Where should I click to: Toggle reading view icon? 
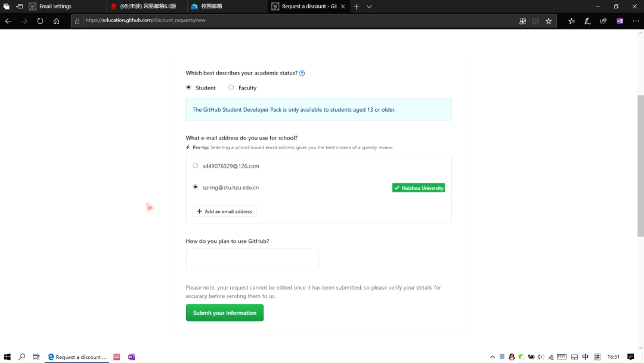(x=535, y=21)
